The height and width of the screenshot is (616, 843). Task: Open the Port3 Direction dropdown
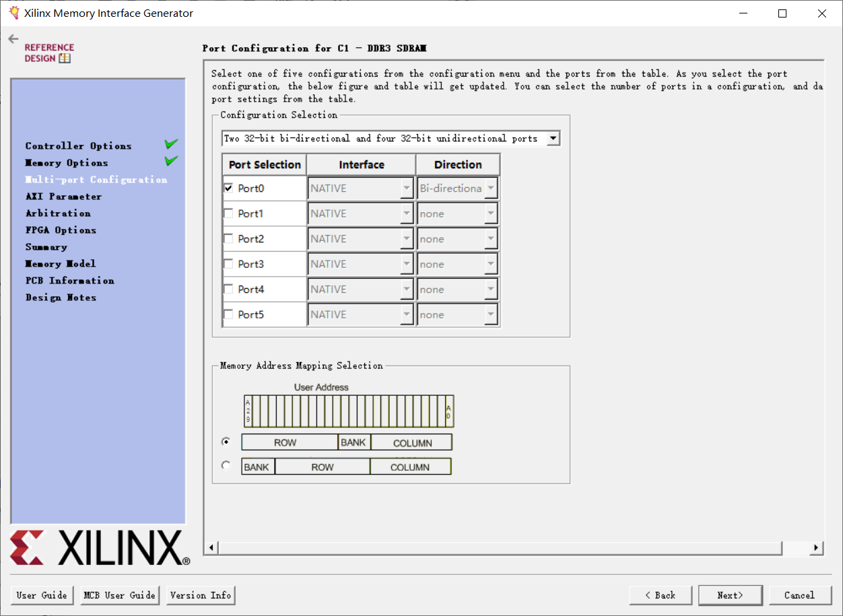(x=457, y=264)
